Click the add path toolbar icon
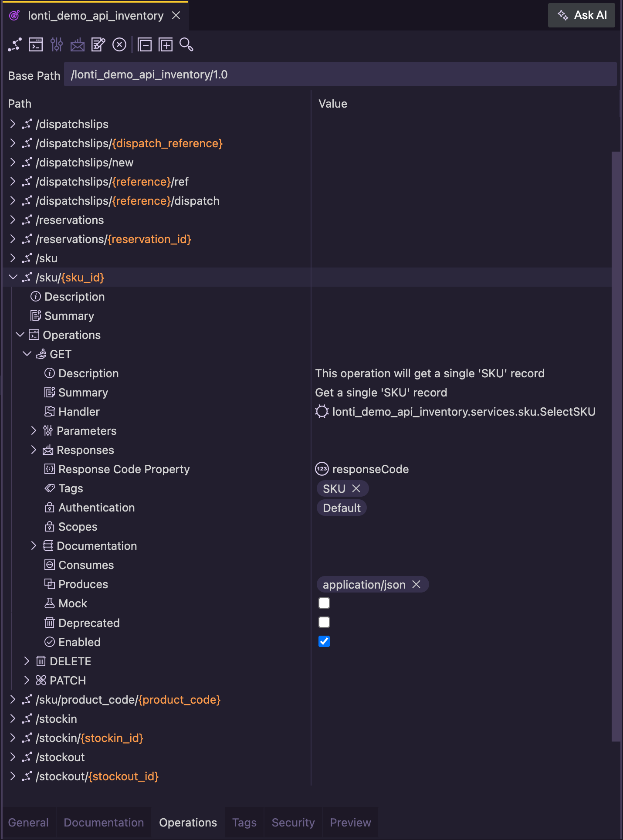The height and width of the screenshot is (840, 623). (x=15, y=44)
